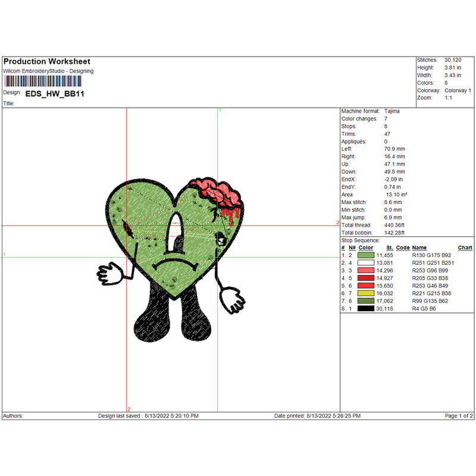Click the green swatch for stop 1
Image resolution: width=476 pixels, height=476 pixels.
[x=366, y=255]
